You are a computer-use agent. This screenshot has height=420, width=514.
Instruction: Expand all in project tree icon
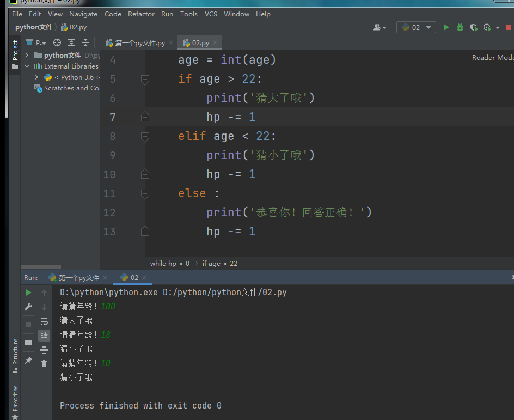pyautogui.click(x=71, y=42)
